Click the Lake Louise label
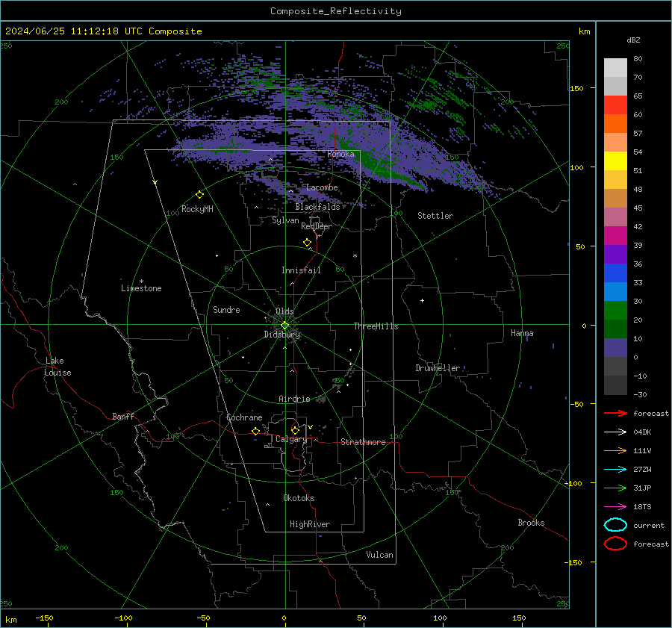 click(57, 367)
